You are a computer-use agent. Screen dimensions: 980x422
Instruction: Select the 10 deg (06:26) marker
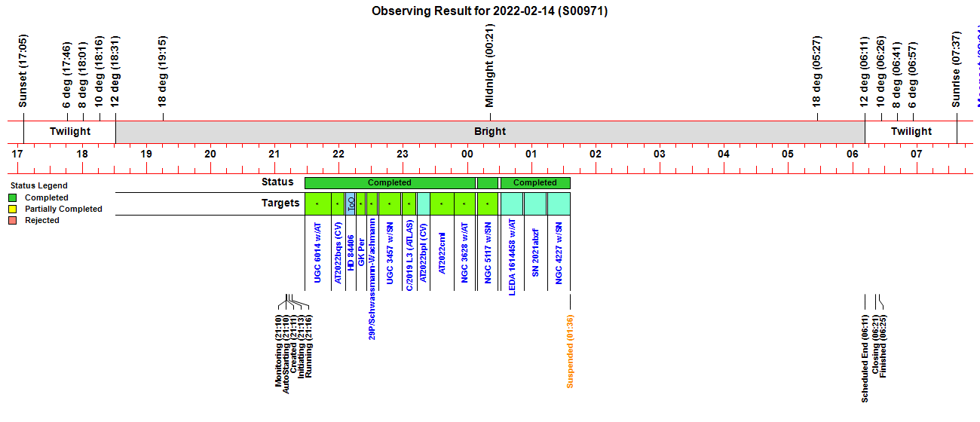point(880,72)
